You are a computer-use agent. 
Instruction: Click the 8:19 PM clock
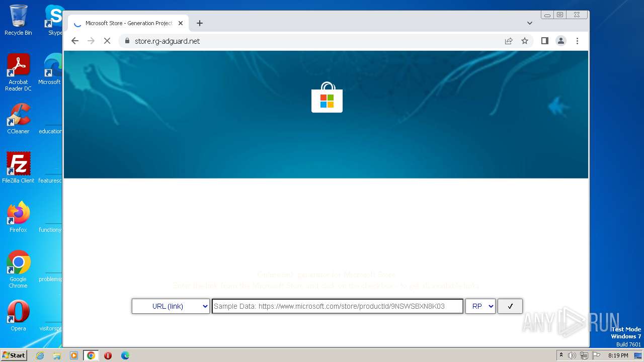tap(618, 355)
